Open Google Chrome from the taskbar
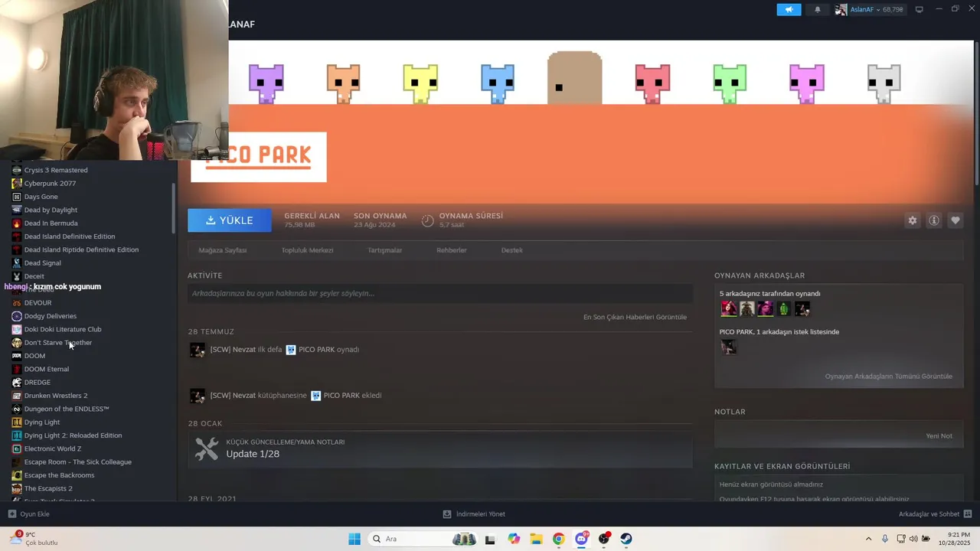 click(x=559, y=539)
